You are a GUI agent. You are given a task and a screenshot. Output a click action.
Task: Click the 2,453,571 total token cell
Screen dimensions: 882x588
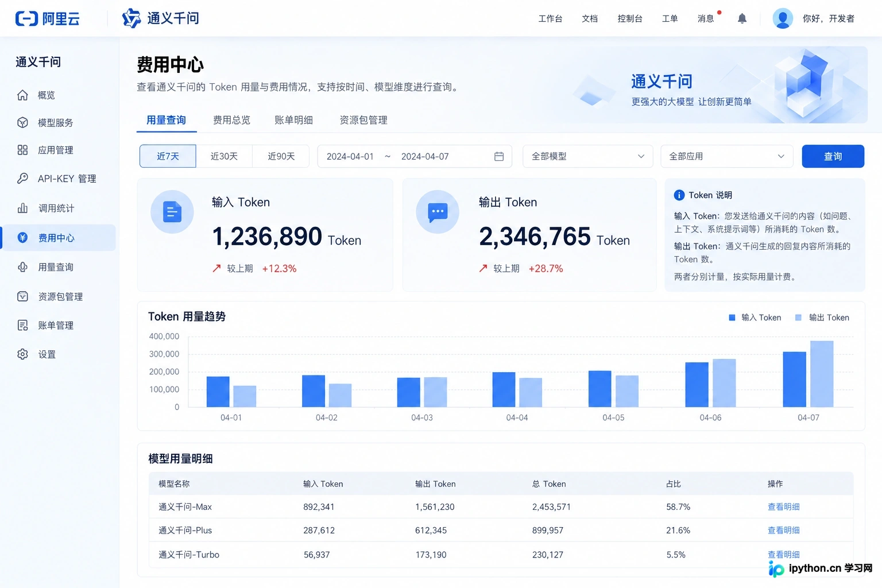pos(551,506)
